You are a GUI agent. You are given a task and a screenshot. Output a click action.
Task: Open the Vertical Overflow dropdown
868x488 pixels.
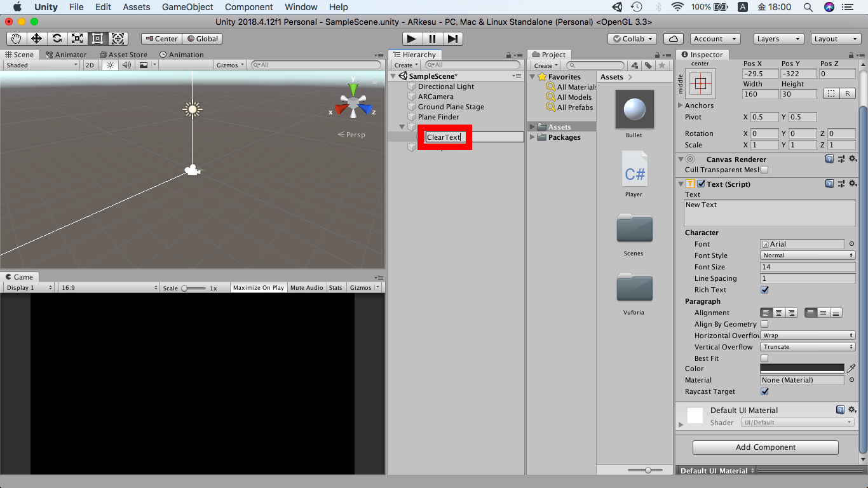point(808,347)
